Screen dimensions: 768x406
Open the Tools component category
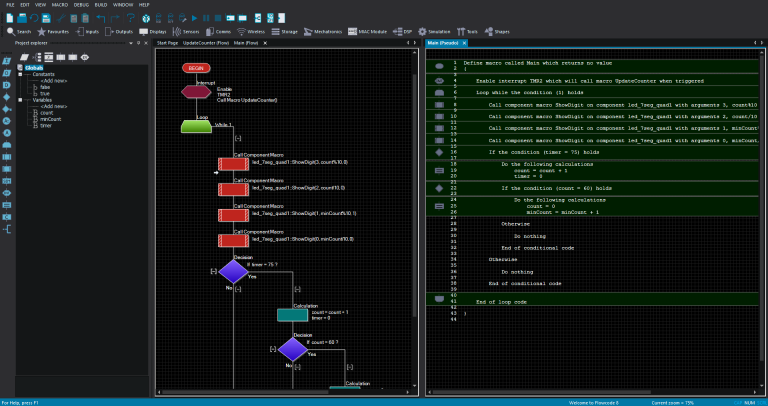click(x=467, y=31)
